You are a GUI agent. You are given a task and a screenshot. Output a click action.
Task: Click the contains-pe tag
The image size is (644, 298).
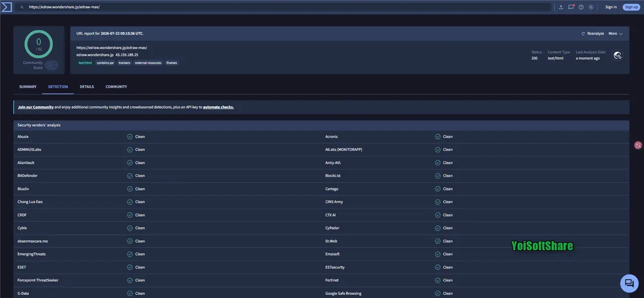tap(105, 63)
